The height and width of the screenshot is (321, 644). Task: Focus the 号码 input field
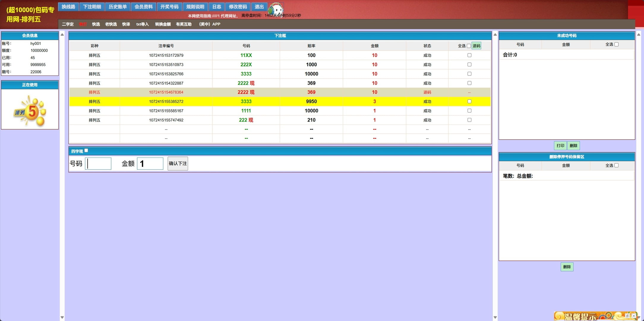tap(98, 163)
